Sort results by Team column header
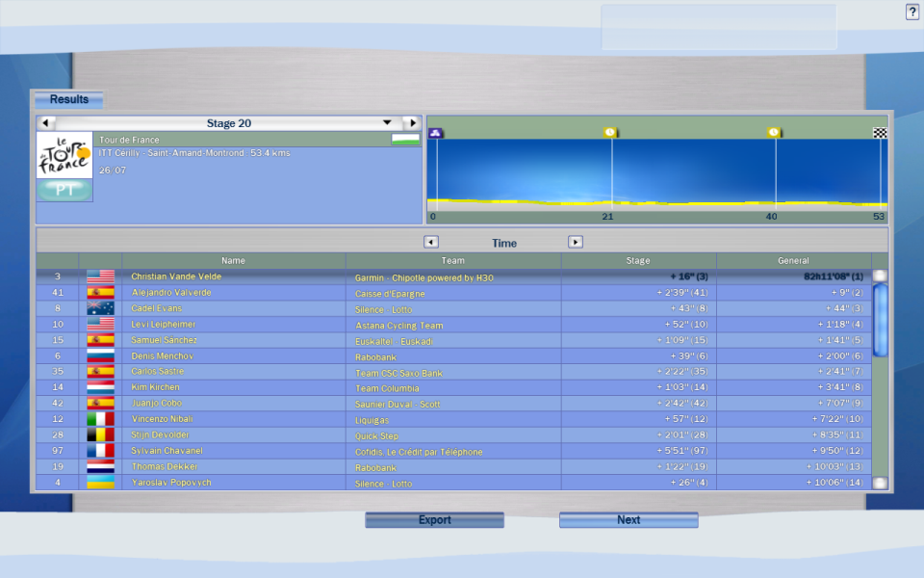 tap(453, 260)
